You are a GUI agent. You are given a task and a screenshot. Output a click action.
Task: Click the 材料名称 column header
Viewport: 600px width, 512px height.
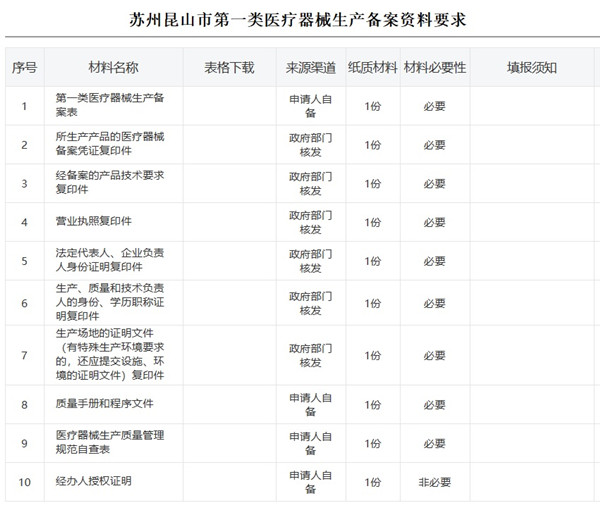click(114, 68)
